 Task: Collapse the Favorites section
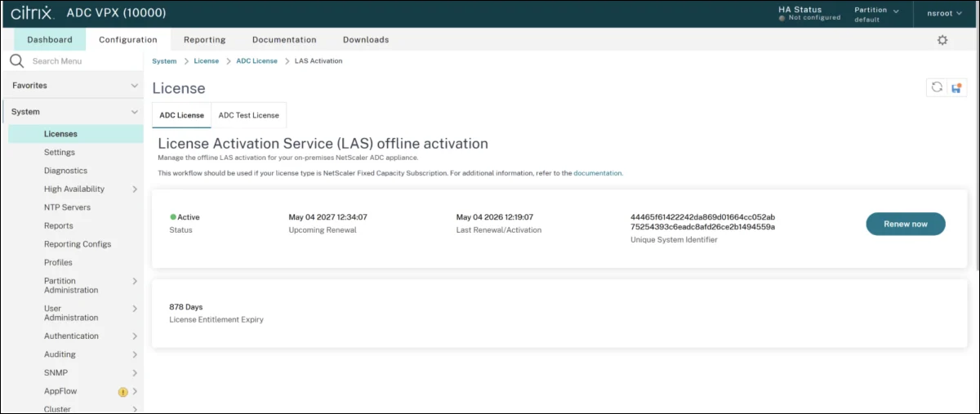coord(135,86)
